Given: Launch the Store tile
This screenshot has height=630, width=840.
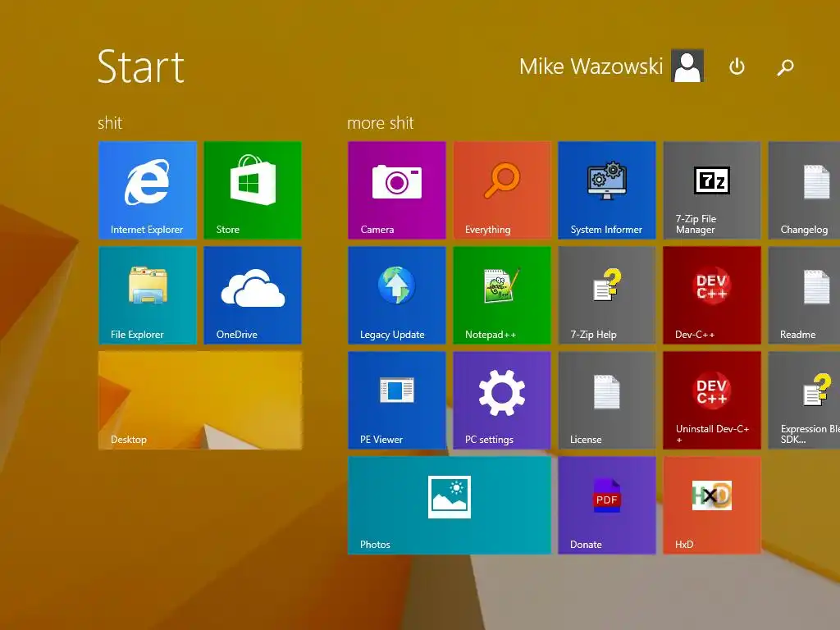Looking at the screenshot, I should [253, 190].
